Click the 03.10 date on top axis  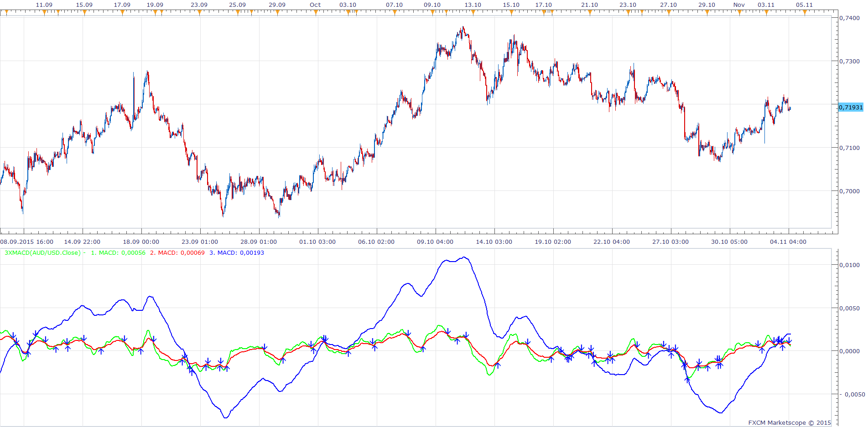348,5
